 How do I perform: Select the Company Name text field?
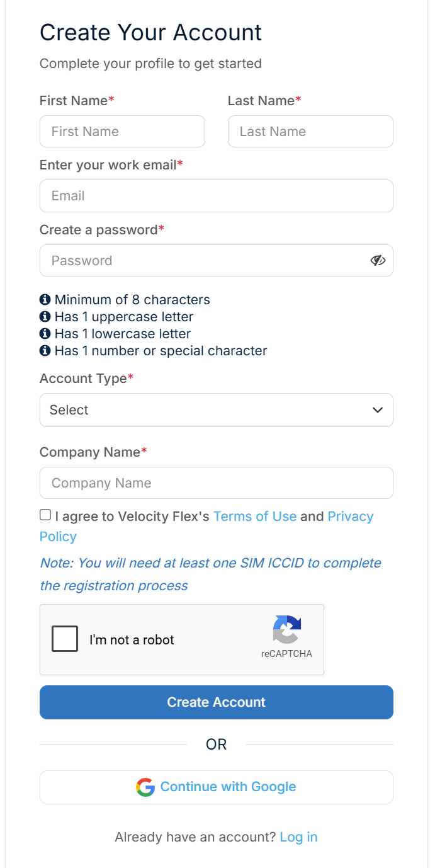pos(217,483)
